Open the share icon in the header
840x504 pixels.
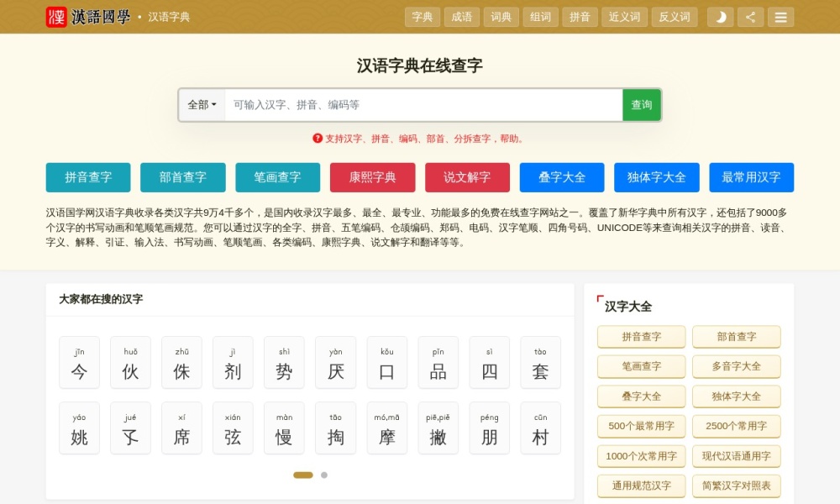[x=750, y=16]
